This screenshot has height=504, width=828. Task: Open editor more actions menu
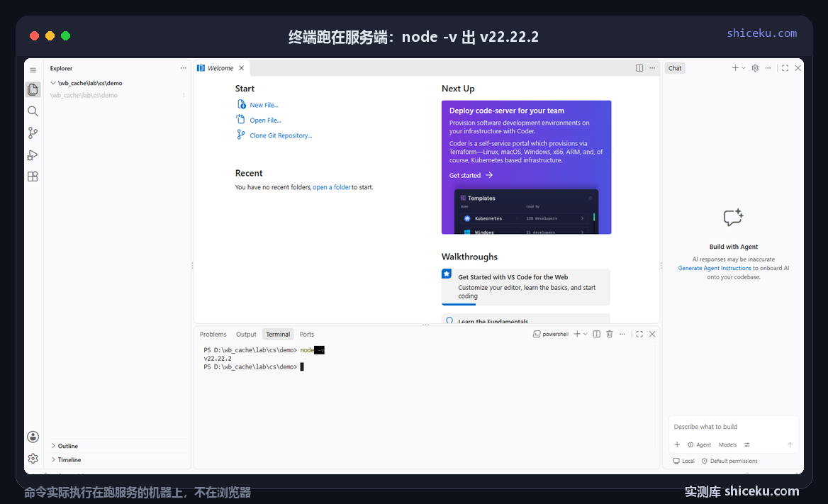coord(652,68)
